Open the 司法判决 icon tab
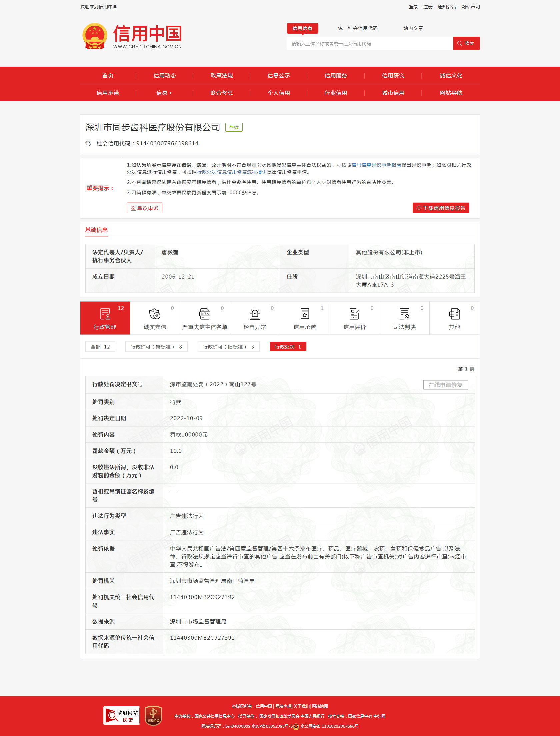This screenshot has width=560, height=736. coord(404,318)
